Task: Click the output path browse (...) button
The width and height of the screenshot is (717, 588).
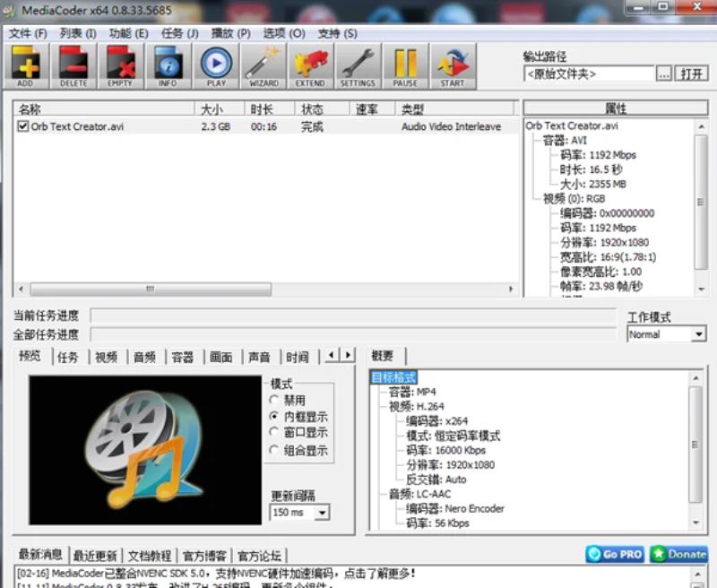Action: coord(664,73)
